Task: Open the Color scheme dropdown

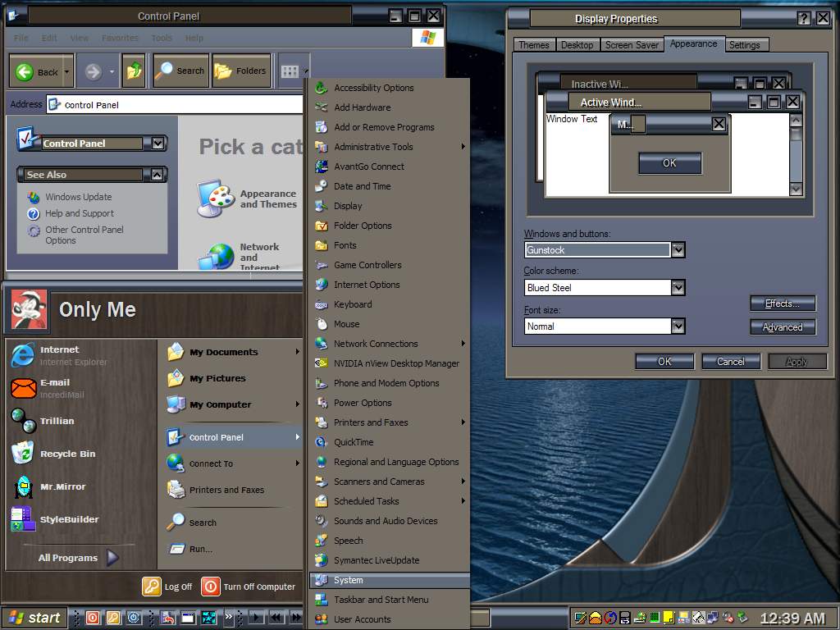Action: 678,287
